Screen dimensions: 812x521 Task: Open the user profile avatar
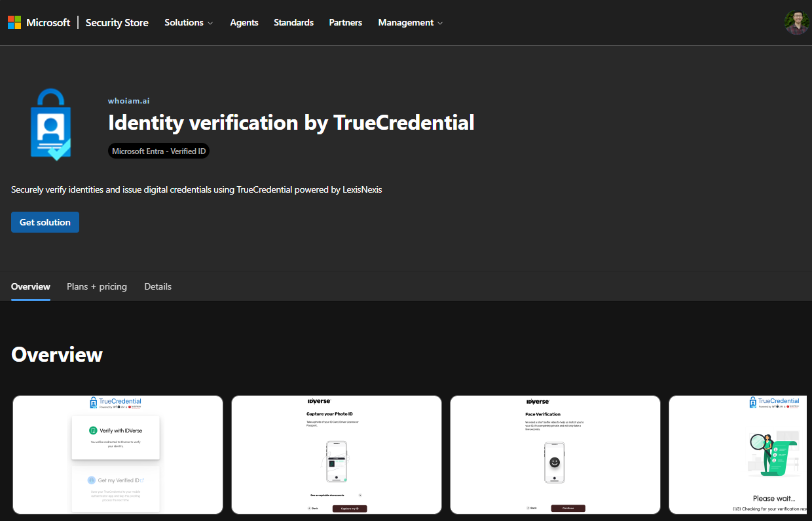coord(796,22)
